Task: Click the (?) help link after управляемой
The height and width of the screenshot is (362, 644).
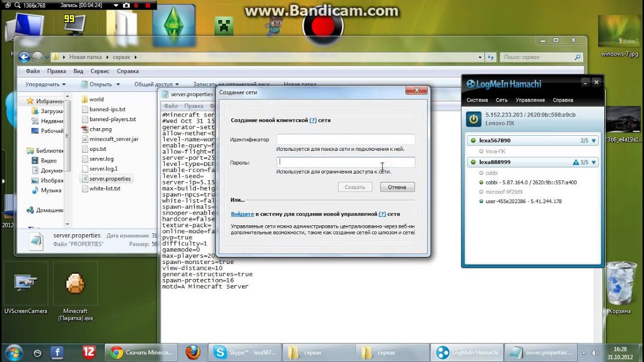Action: [x=382, y=214]
